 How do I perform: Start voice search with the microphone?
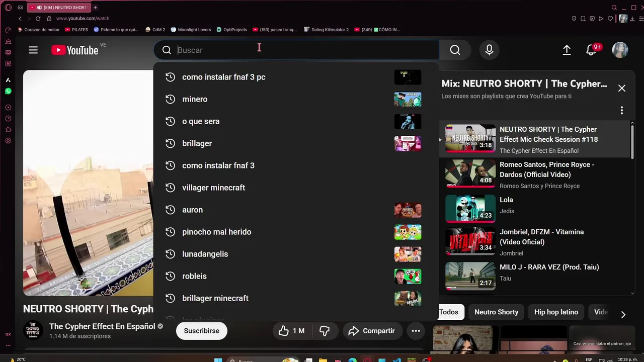coord(489,50)
